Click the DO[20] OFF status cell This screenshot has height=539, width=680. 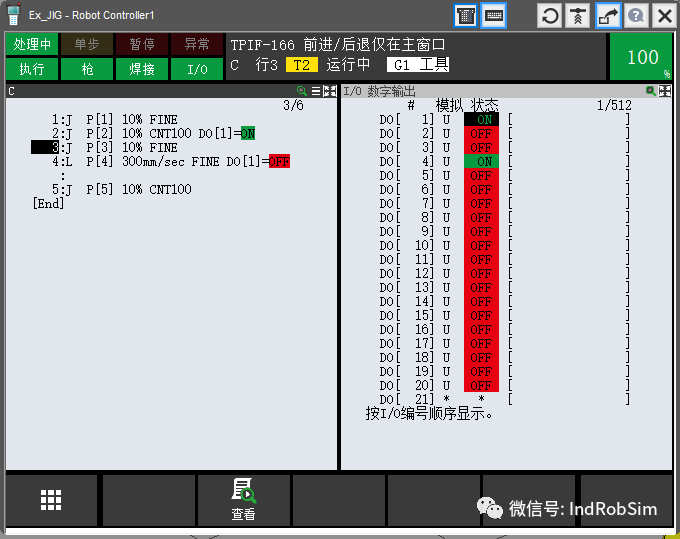[481, 385]
